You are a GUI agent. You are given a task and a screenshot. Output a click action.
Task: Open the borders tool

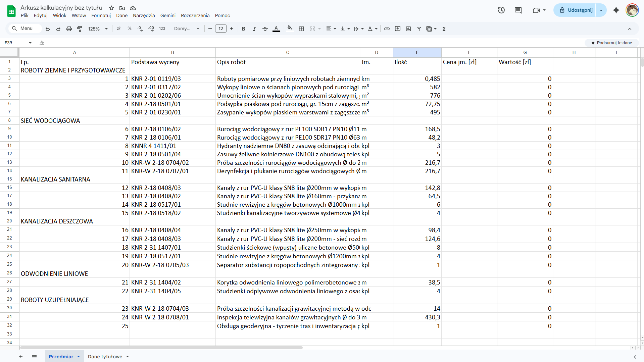(301, 29)
